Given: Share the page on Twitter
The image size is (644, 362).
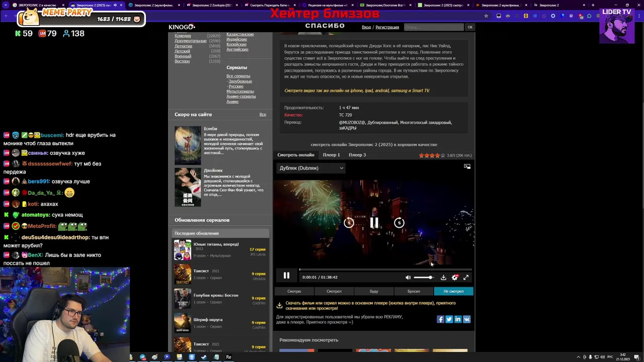Looking at the screenshot, I should tap(449, 319).
